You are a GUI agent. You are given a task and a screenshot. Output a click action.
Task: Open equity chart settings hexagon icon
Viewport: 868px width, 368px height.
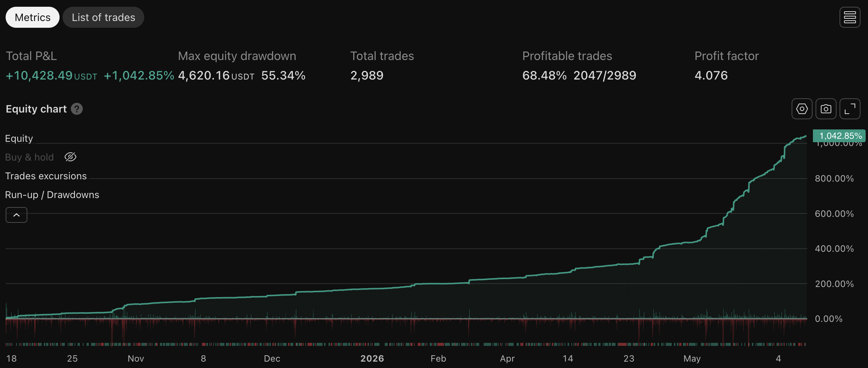(x=802, y=109)
